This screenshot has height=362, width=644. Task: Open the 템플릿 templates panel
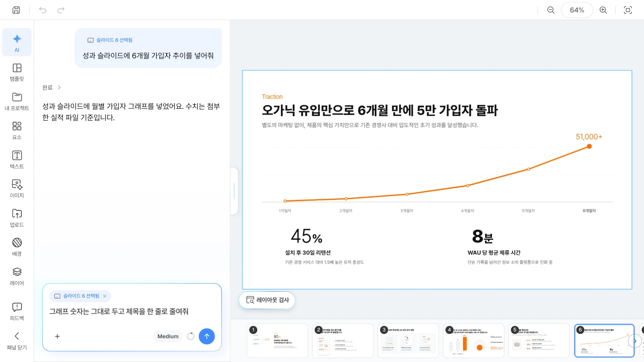pos(17,72)
